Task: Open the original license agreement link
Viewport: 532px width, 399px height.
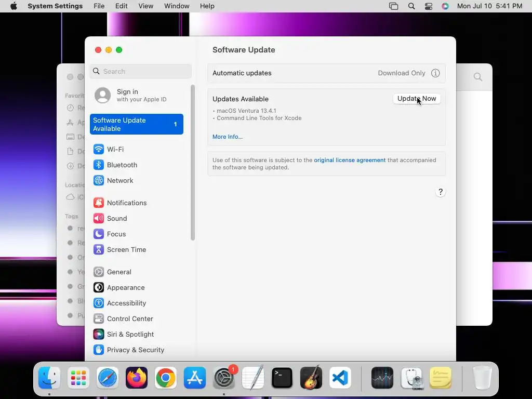Action: click(350, 160)
